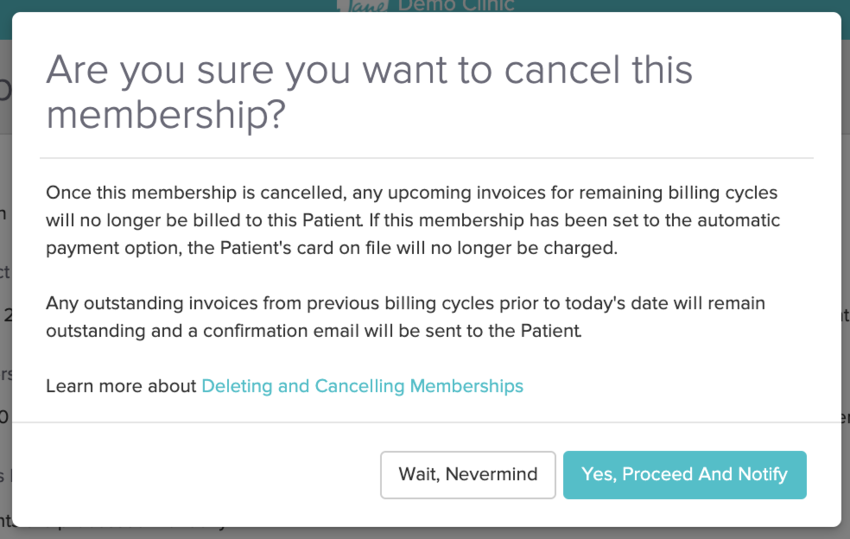Image resolution: width=850 pixels, height=539 pixels.
Task: Click the Wait, Nevermind button
Action: point(468,474)
